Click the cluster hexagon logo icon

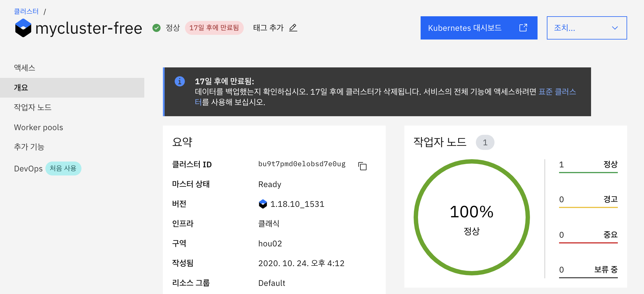[23, 28]
